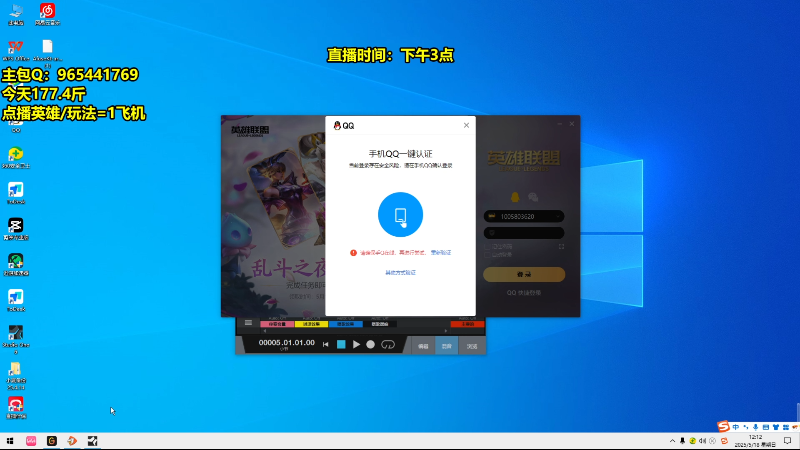Click the blue link below the error message

(400, 272)
